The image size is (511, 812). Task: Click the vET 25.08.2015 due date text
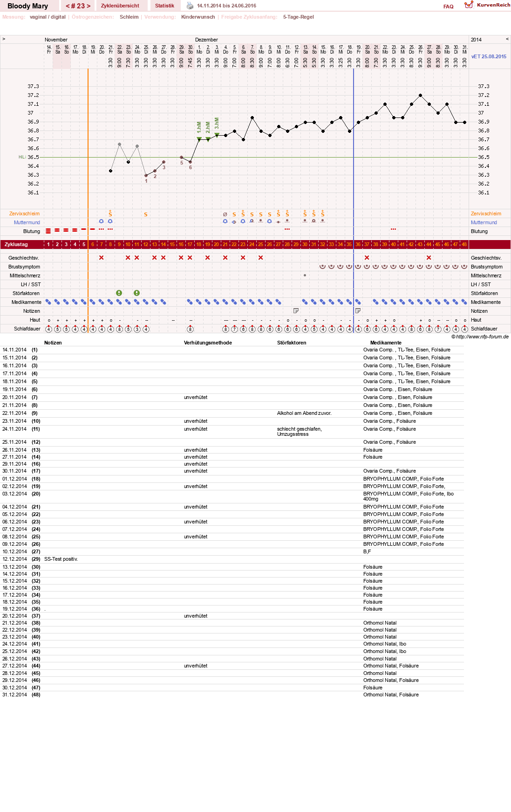(489, 56)
